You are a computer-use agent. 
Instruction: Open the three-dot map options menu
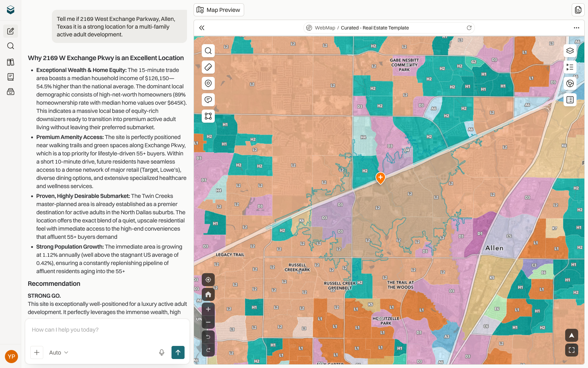pyautogui.click(x=577, y=28)
